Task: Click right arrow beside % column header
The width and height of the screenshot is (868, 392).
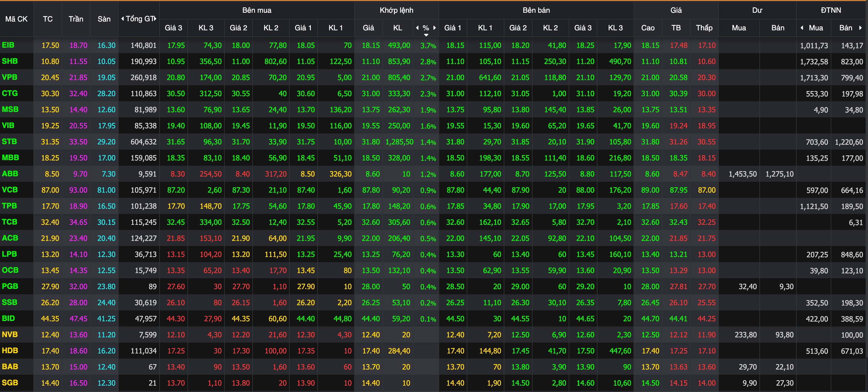Action: pyautogui.click(x=435, y=28)
